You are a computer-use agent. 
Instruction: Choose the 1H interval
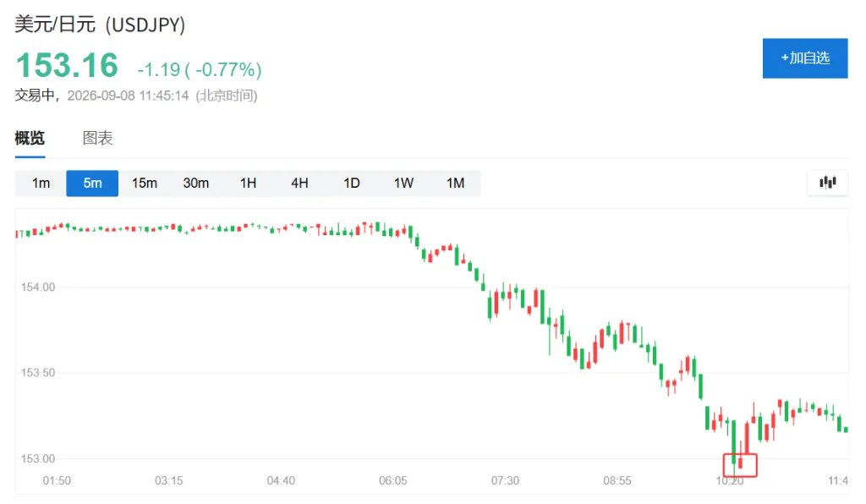[248, 184]
